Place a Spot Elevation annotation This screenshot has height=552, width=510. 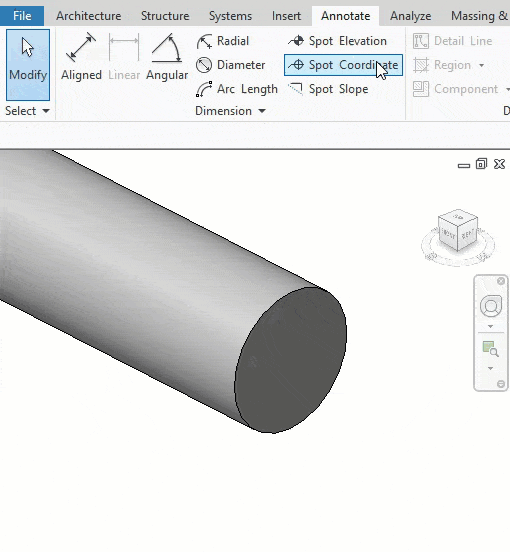pos(337,41)
